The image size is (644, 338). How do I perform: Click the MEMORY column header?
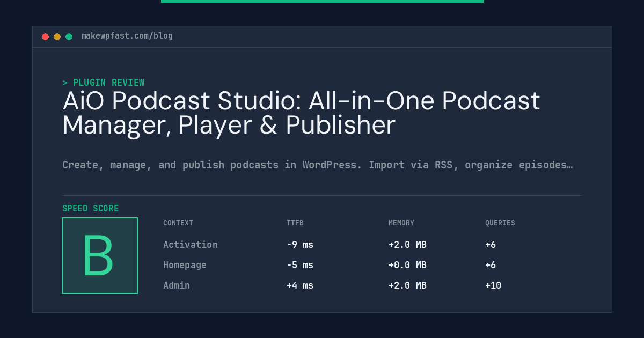pos(401,223)
